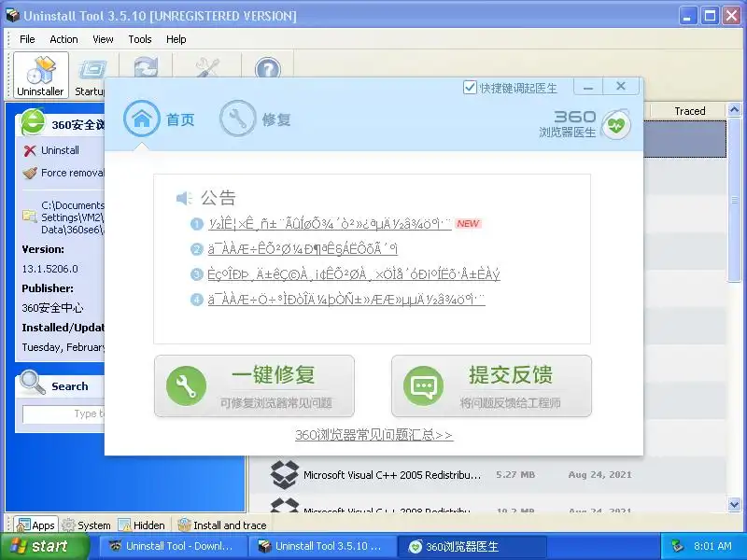Viewport: 747px width, 560px height.
Task: Click the refresh arrows toolbar icon
Action: pyautogui.click(x=146, y=66)
